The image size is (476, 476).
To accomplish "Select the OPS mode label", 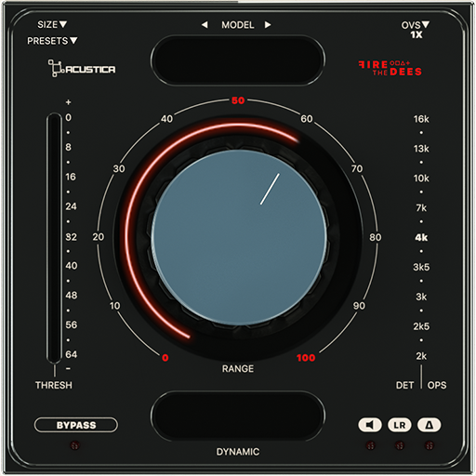I will [x=437, y=385].
